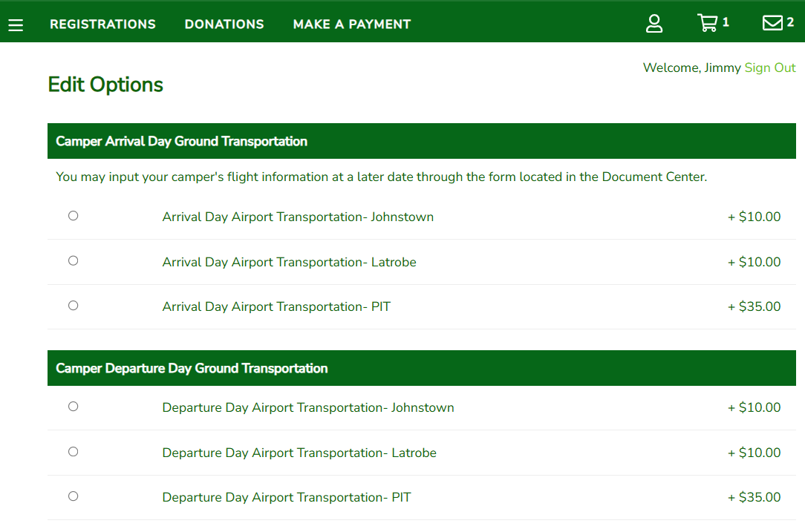The width and height of the screenshot is (805, 532).
Task: Click the Camper Departure Day Ground Transportation header
Action: point(192,368)
